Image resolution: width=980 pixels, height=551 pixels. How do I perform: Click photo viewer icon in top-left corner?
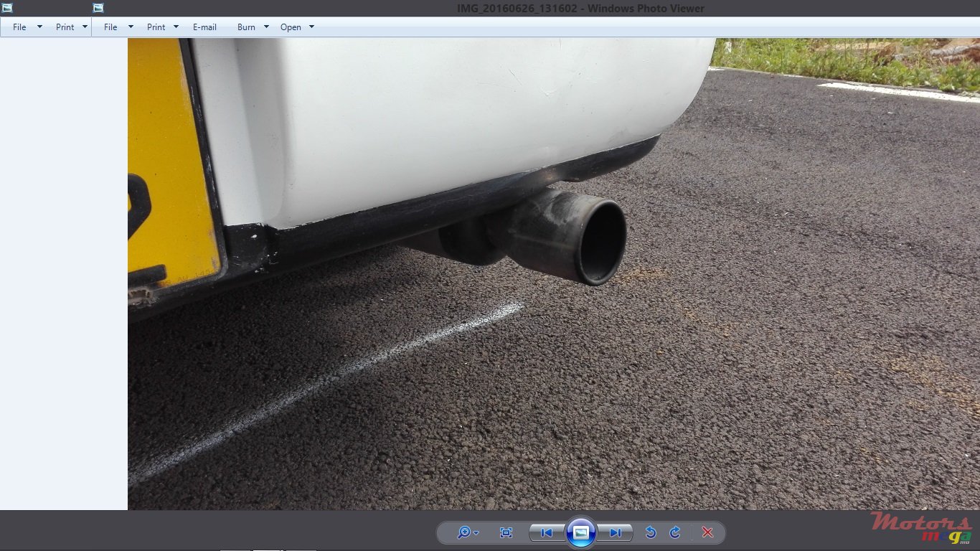7,8
